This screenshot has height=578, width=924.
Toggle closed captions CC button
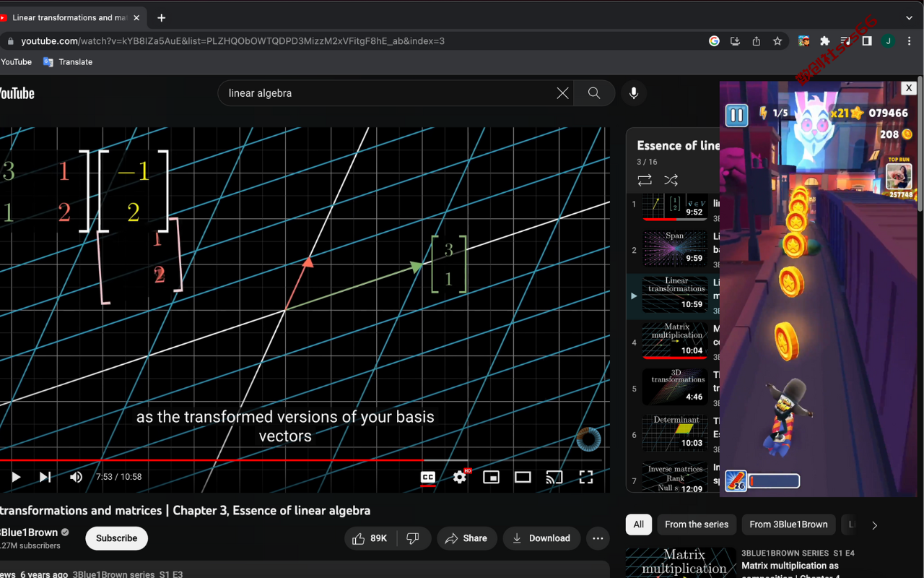(428, 477)
